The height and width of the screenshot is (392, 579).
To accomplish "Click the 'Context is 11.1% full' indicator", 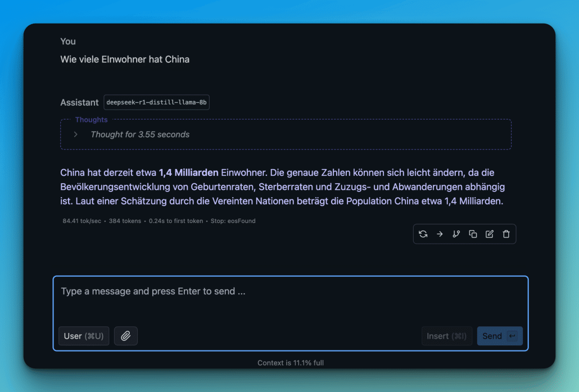I will [290, 362].
